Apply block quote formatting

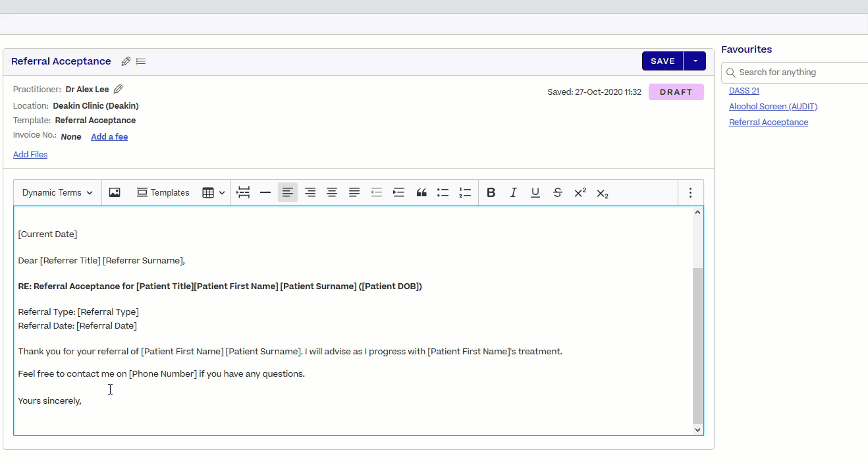(x=421, y=192)
